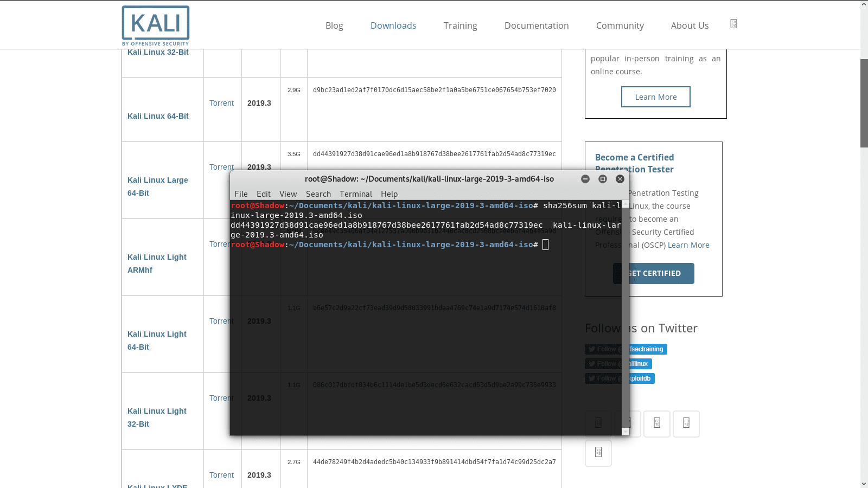Click the social icon on the second sidebar row
868x488 pixels.
[x=598, y=453]
